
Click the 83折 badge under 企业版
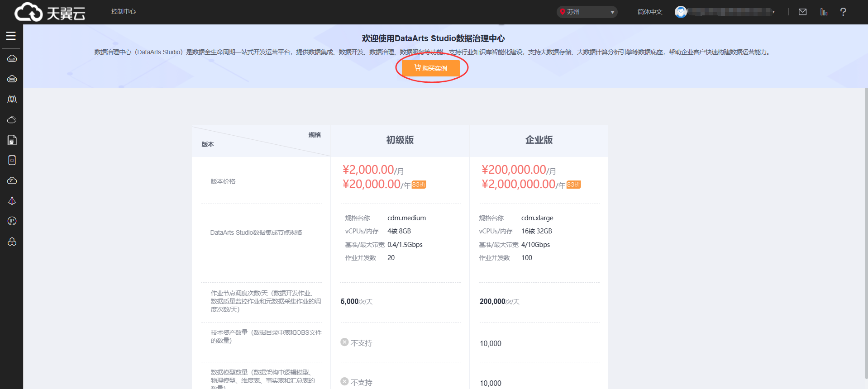coord(574,185)
